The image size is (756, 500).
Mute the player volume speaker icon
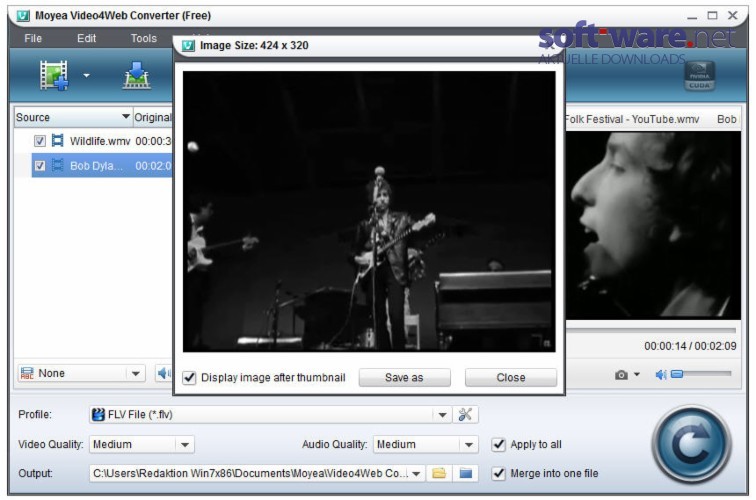point(661,374)
